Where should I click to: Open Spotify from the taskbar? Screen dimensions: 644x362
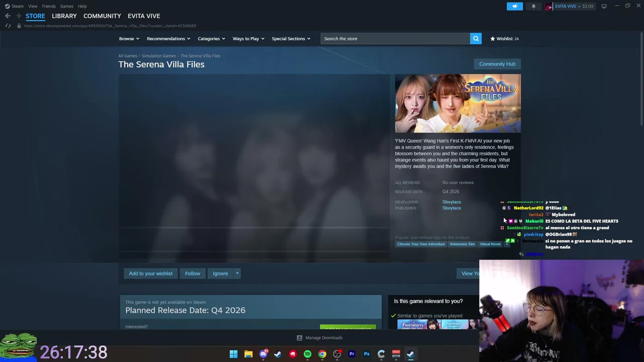pyautogui.click(x=307, y=354)
